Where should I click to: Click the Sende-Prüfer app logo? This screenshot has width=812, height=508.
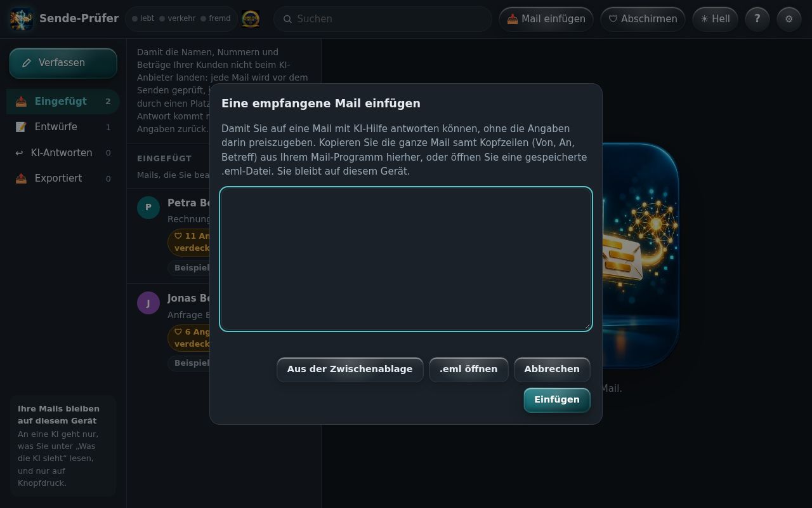point(22,19)
